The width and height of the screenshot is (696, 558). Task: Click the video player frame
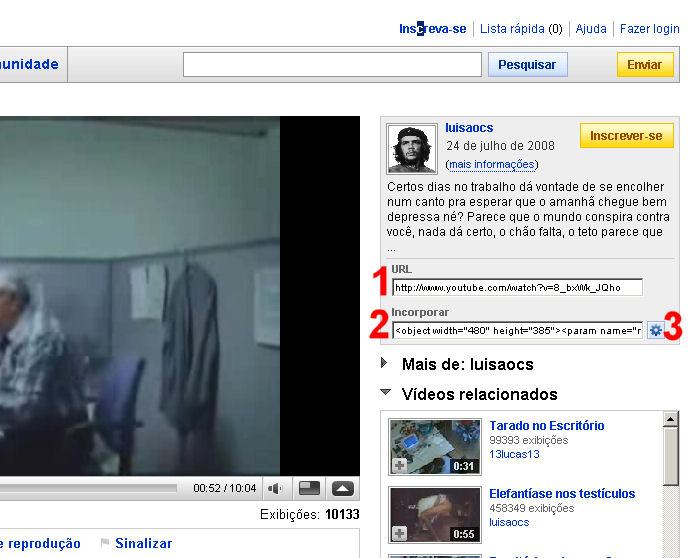click(180, 296)
